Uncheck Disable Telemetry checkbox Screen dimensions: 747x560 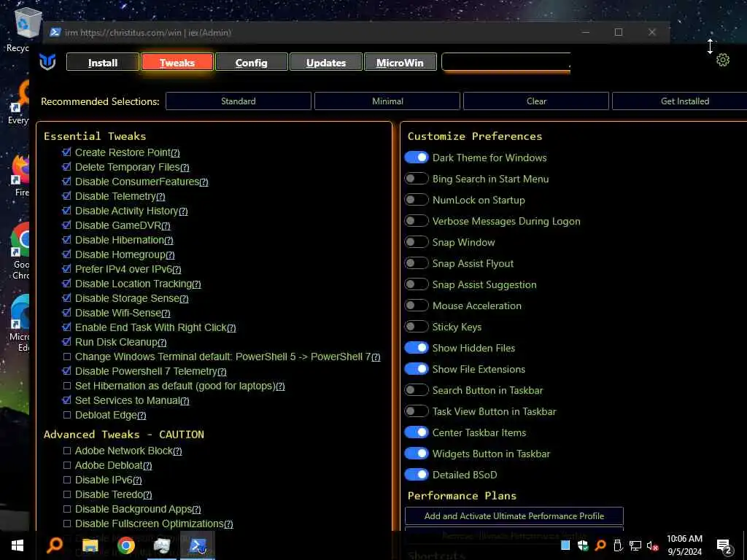pyautogui.click(x=66, y=196)
